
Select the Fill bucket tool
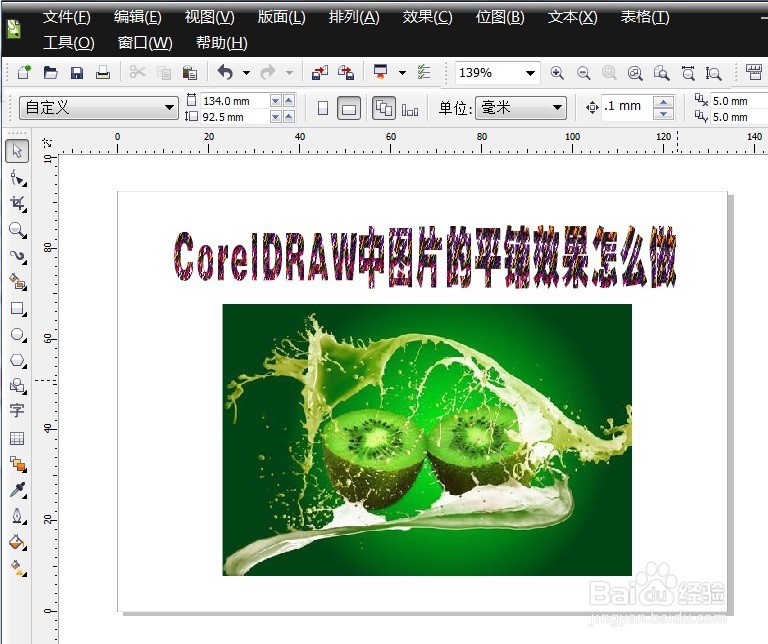[18, 542]
